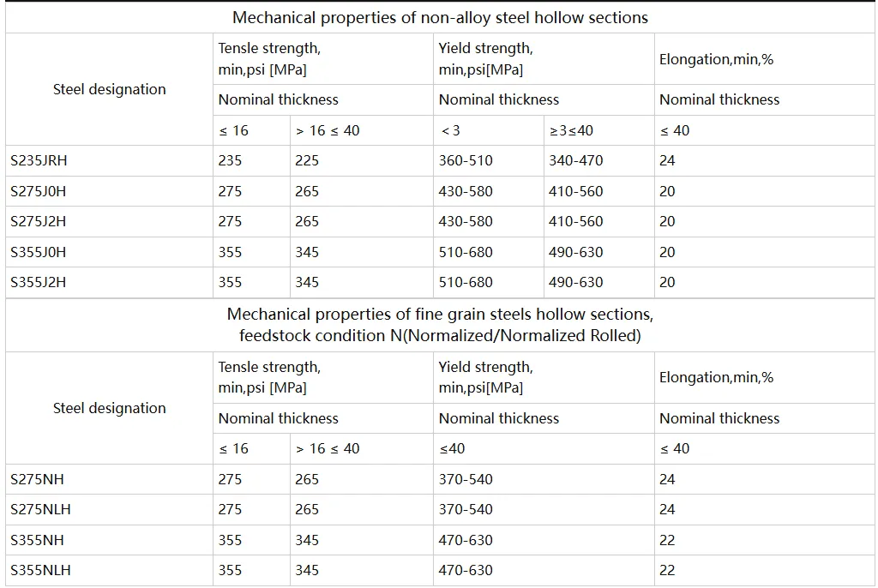Click the fine grain steels table title
878x588 pixels.
(440, 325)
